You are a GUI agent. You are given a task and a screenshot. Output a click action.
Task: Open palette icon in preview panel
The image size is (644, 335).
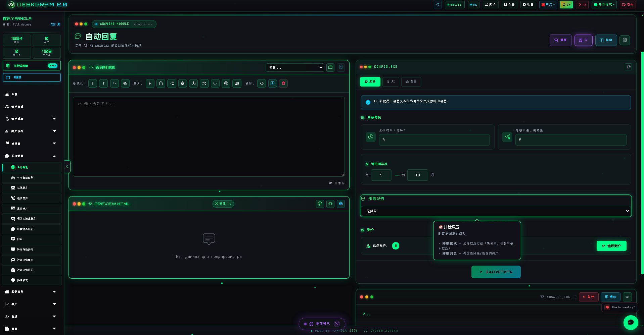click(x=320, y=204)
